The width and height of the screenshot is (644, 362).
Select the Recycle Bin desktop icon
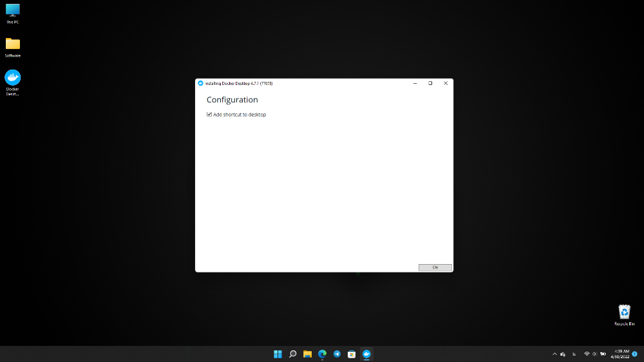pyautogui.click(x=624, y=315)
